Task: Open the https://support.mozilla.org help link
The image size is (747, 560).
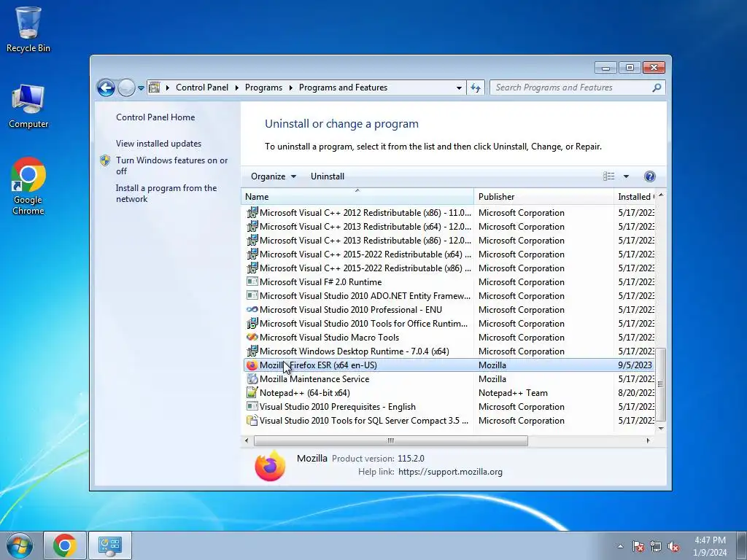Action: [450, 472]
